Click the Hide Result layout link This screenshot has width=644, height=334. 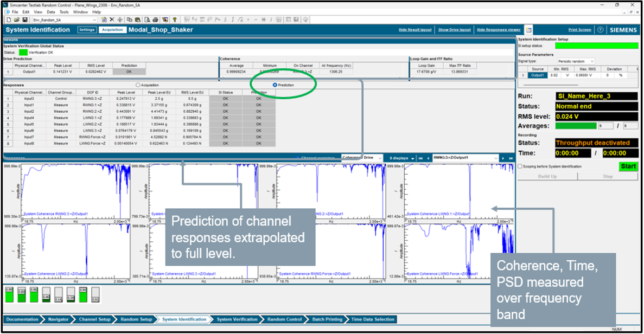(415, 30)
